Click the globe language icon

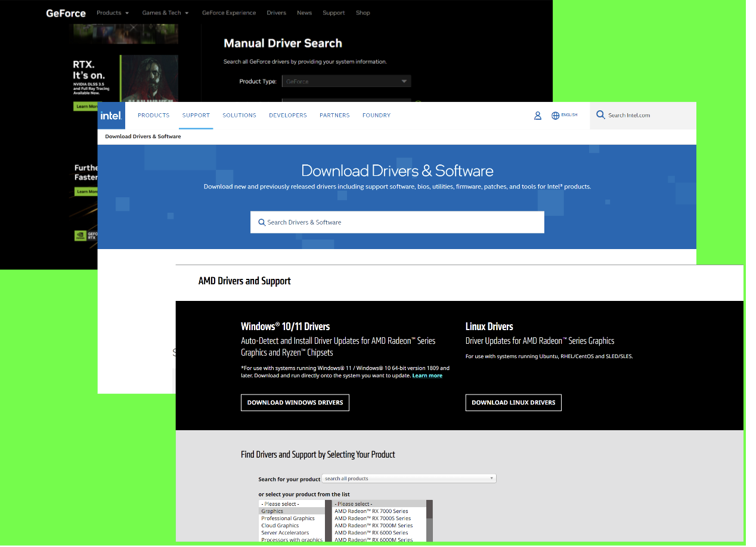[x=555, y=116]
